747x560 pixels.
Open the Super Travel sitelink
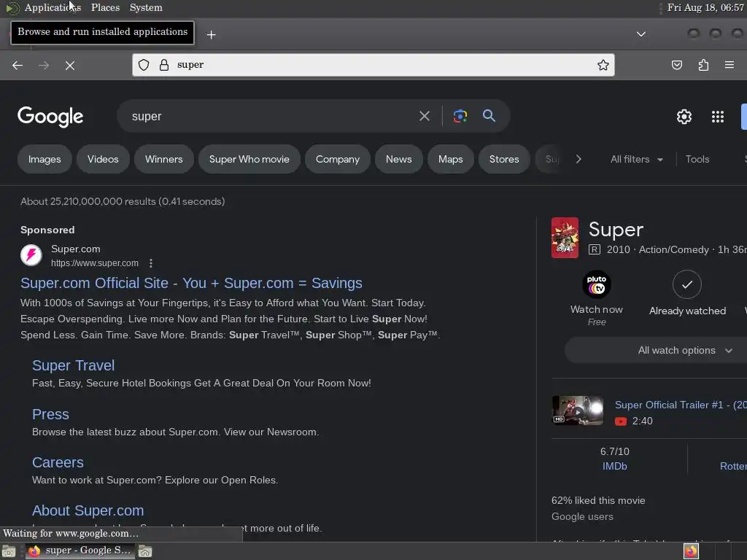tap(74, 365)
